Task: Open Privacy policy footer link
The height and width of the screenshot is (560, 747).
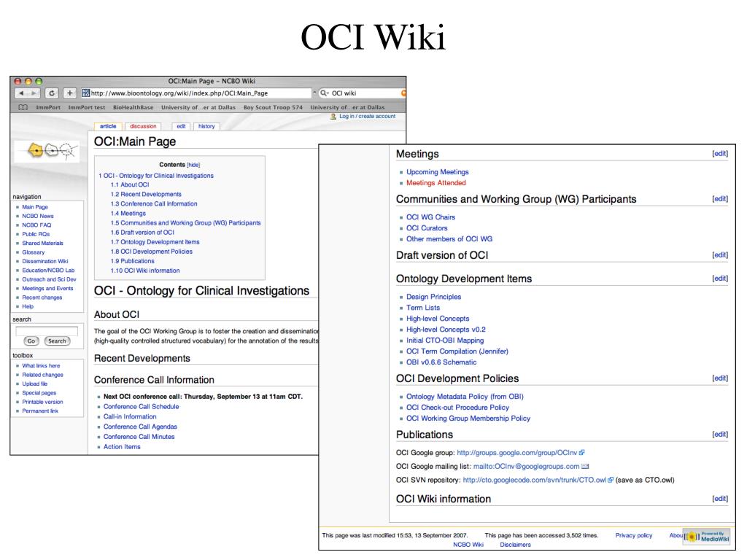Action: pos(634,536)
